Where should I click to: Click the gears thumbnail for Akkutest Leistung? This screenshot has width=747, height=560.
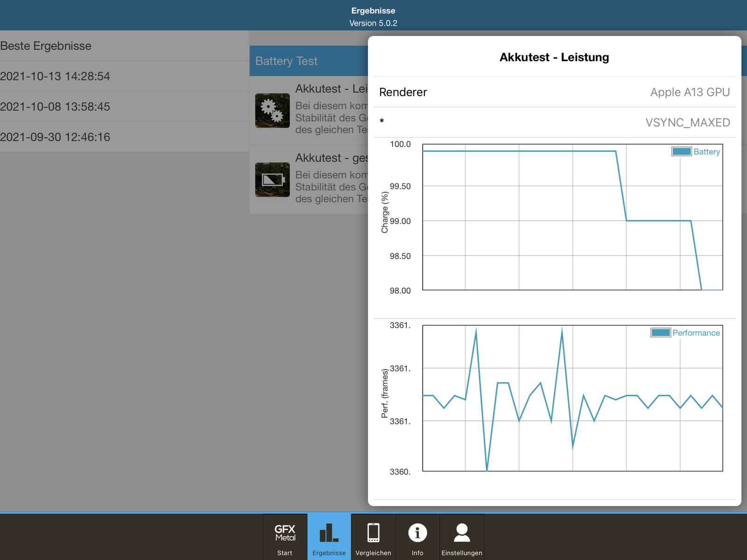tap(273, 111)
